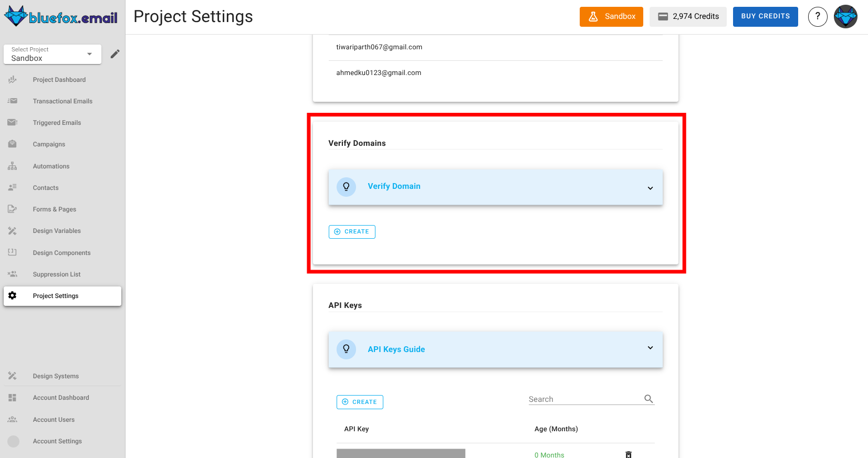Expand the API Keys Guide panel

pyautogui.click(x=650, y=348)
